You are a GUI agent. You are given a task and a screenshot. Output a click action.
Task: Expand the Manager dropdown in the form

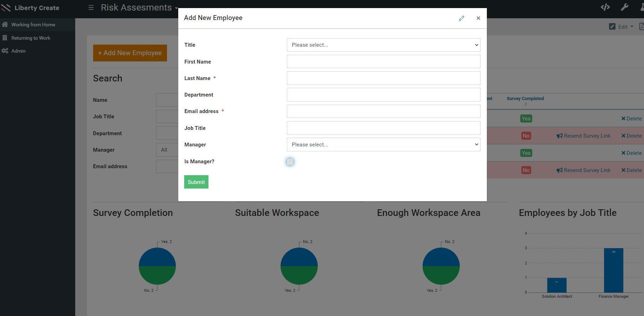click(x=383, y=145)
